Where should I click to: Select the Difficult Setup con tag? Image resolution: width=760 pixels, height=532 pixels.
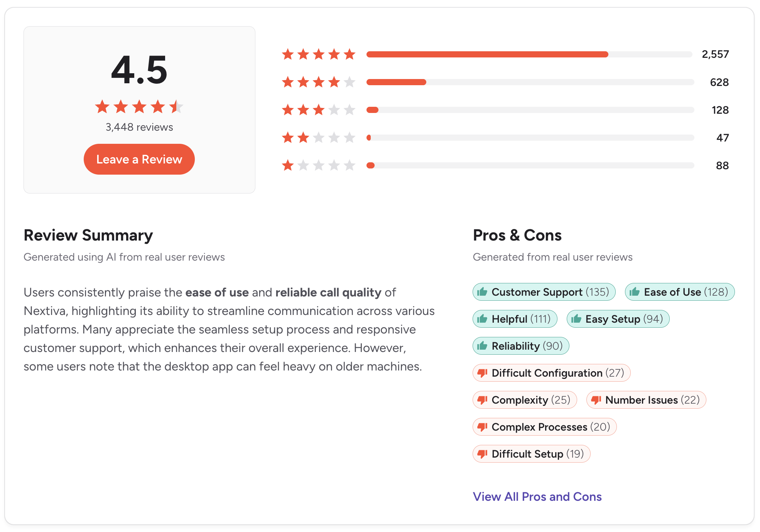(532, 454)
